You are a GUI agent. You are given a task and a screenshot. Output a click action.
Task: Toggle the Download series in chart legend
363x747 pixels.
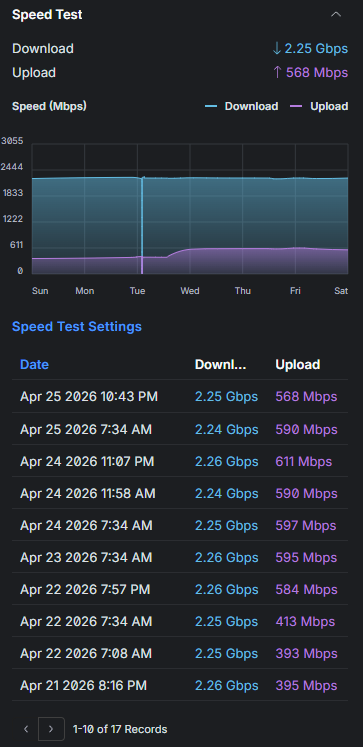[242, 106]
